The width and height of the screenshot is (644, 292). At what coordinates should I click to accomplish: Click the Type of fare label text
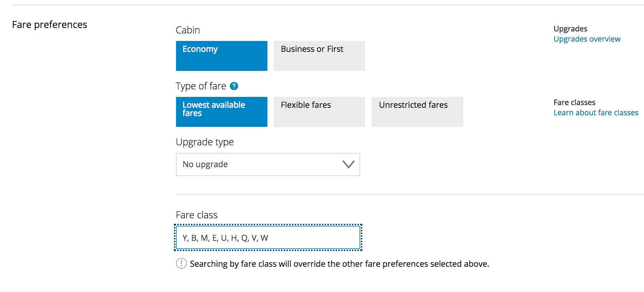pos(201,86)
